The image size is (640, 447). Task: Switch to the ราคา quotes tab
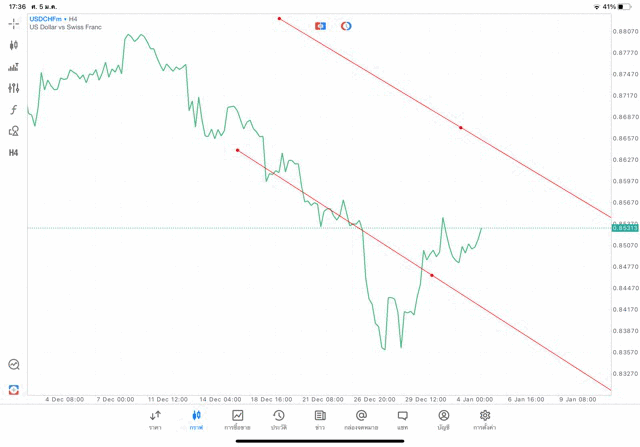coord(155,419)
